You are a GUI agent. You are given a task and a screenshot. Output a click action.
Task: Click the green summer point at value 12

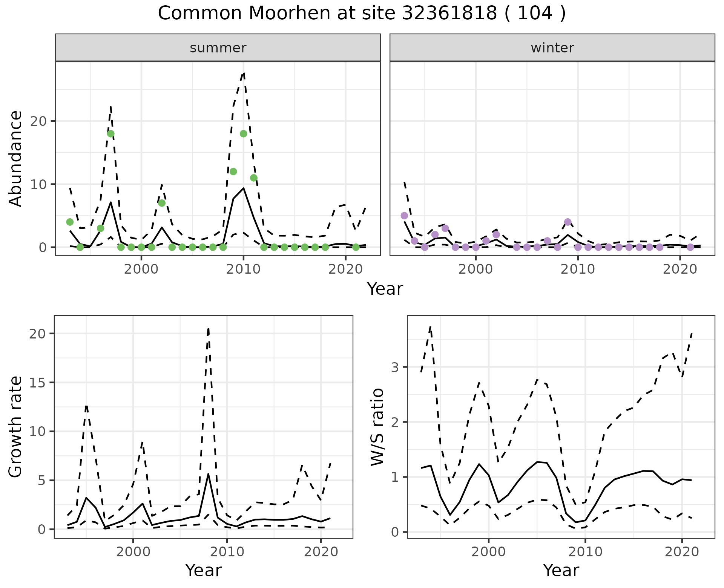tap(233, 171)
